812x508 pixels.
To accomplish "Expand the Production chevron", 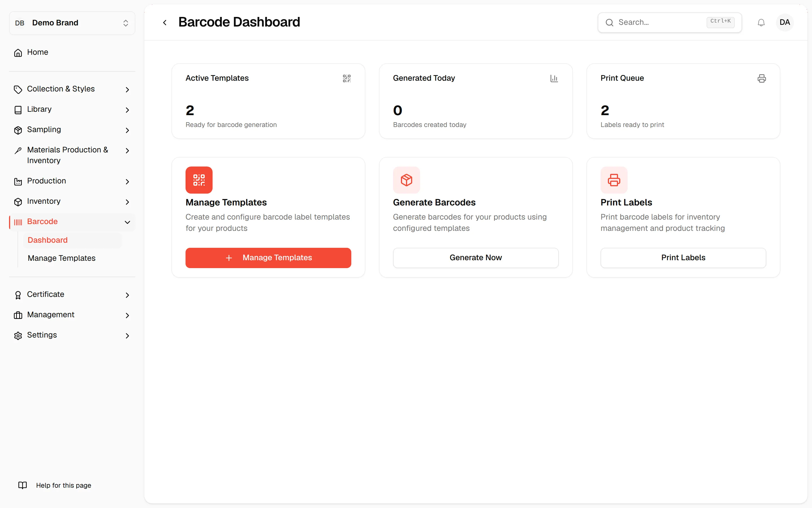I will point(127,181).
